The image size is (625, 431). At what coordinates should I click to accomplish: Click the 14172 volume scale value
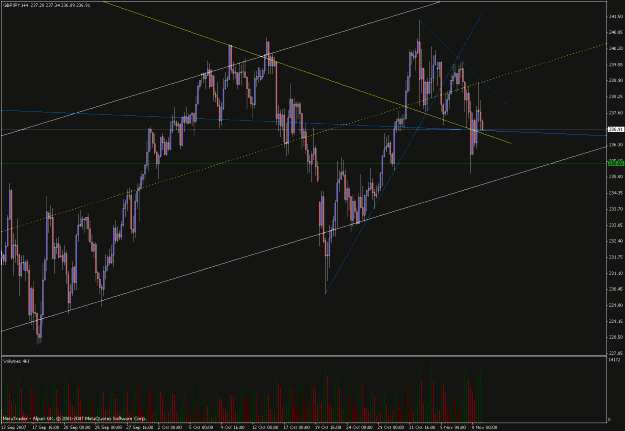tap(614, 360)
